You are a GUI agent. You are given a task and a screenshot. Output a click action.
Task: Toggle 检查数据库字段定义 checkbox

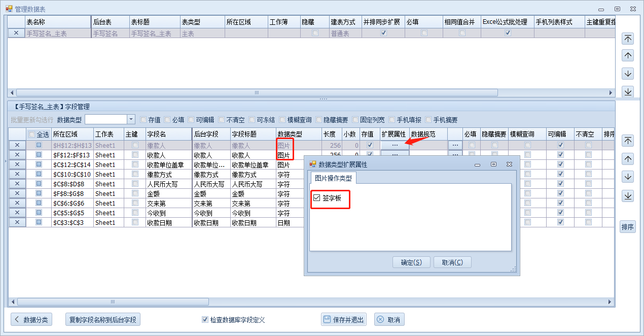pyautogui.click(x=205, y=320)
